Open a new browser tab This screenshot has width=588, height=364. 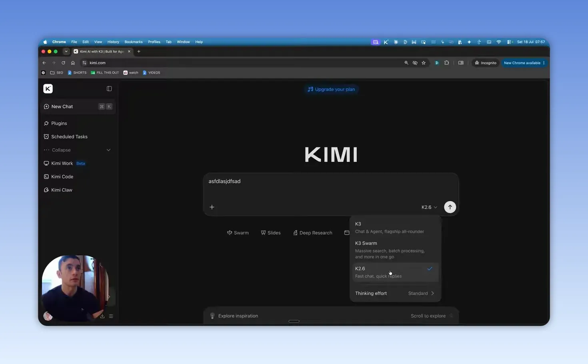click(x=139, y=52)
